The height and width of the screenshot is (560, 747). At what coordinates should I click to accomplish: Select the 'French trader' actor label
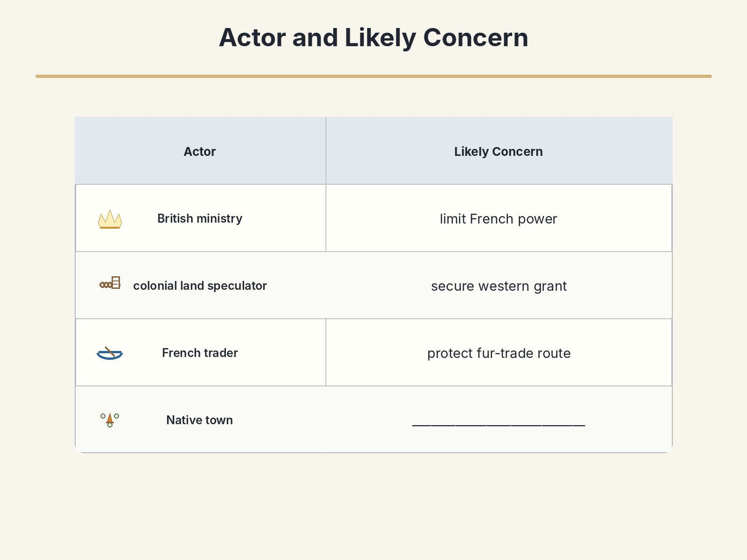click(200, 353)
